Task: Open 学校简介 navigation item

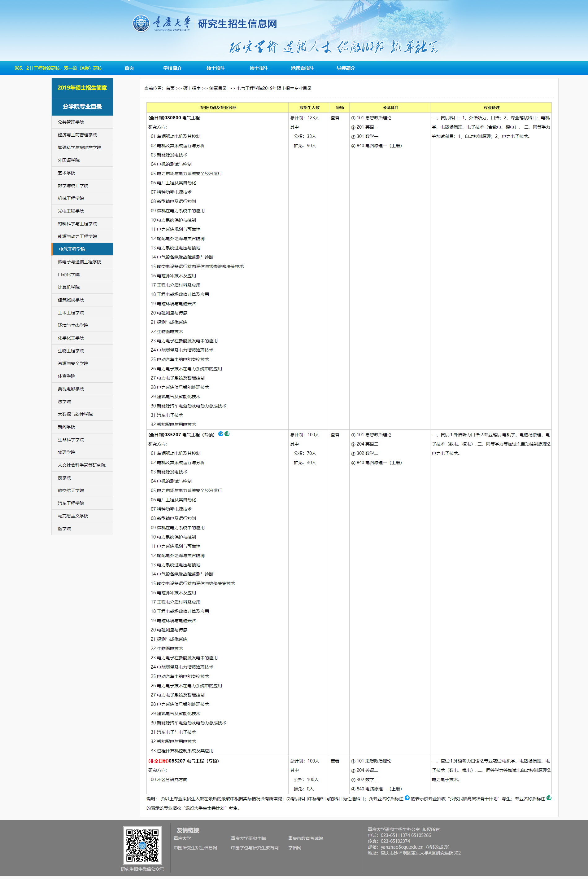Action: pyautogui.click(x=172, y=68)
